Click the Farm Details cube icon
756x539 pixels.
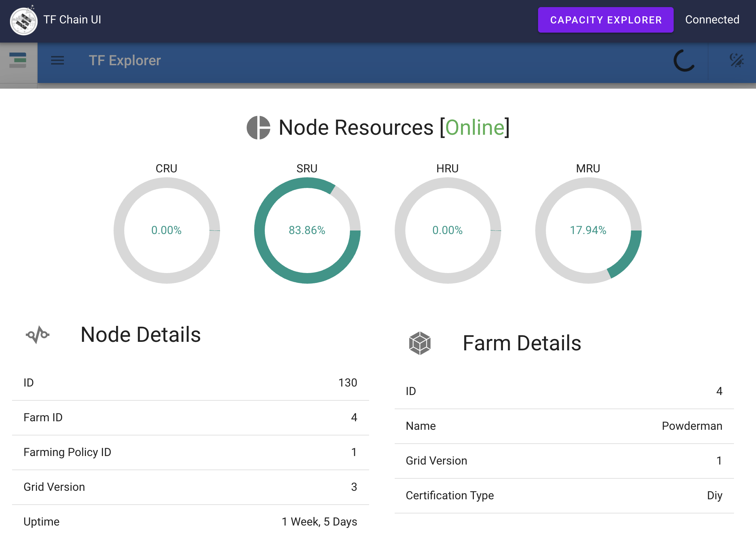(420, 343)
